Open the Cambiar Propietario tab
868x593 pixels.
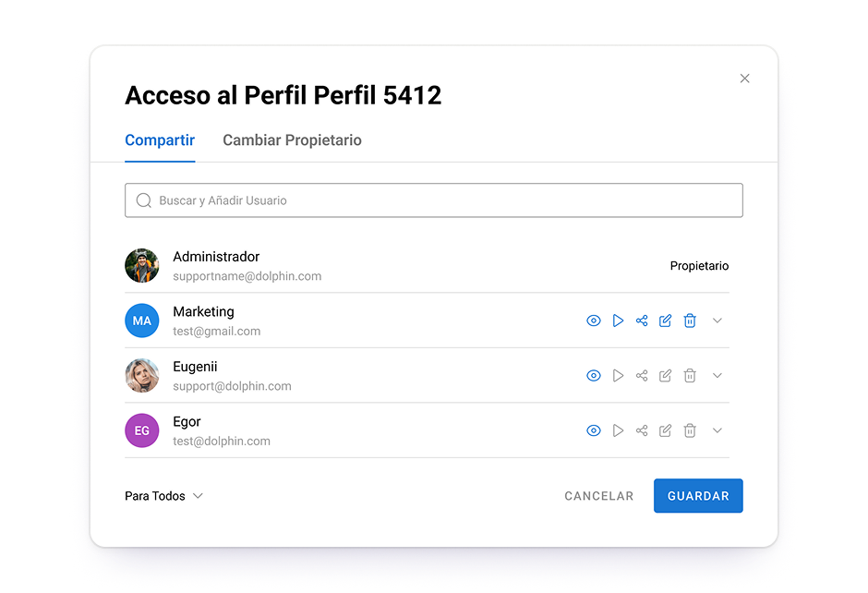pos(292,140)
